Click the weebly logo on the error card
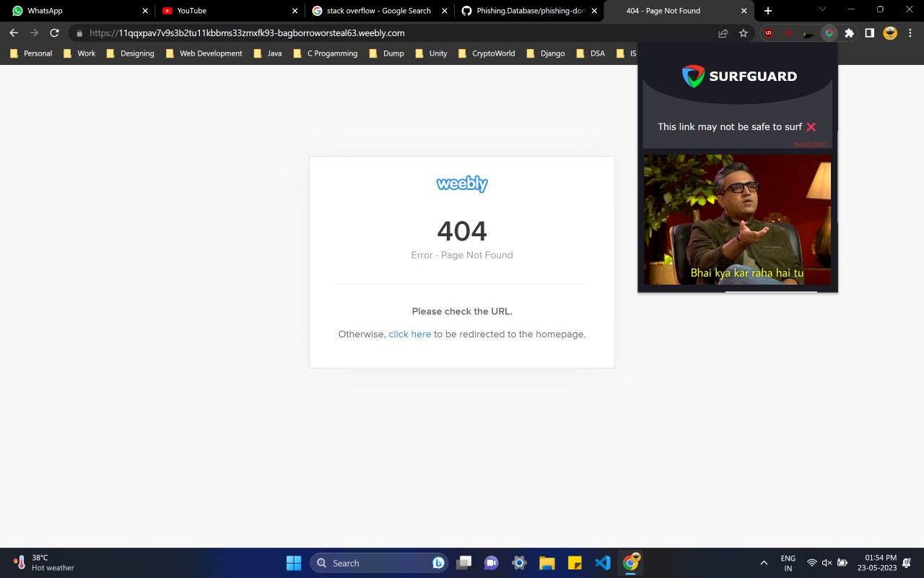Image resolution: width=924 pixels, height=578 pixels. tap(462, 184)
